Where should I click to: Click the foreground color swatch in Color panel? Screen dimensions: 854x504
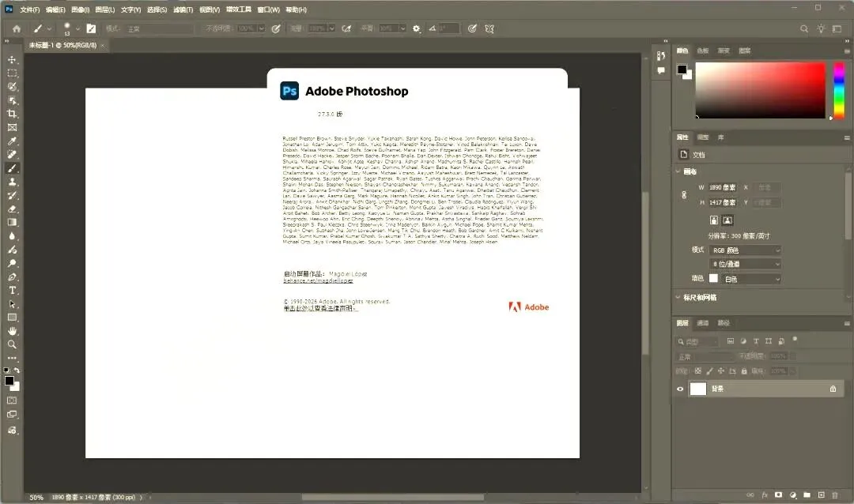[x=682, y=70]
